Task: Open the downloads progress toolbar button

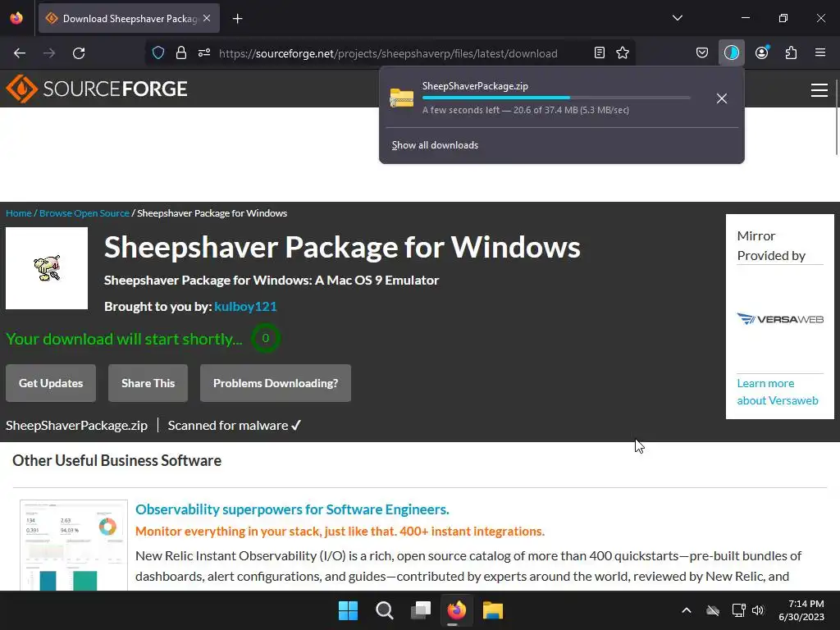Action: click(x=731, y=52)
